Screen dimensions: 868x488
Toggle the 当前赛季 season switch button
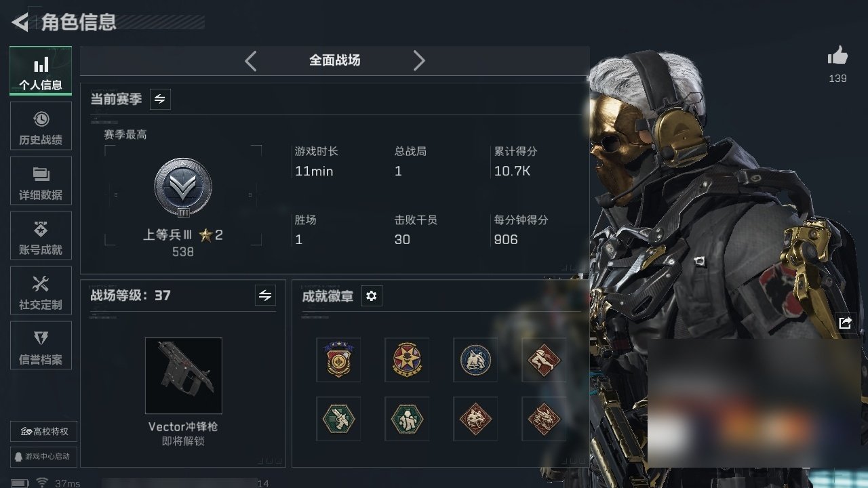click(x=160, y=99)
